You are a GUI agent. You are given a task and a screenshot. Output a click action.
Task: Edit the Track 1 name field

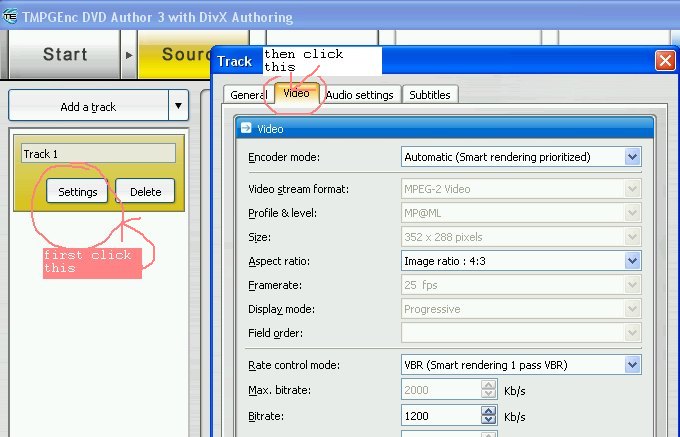(x=98, y=153)
